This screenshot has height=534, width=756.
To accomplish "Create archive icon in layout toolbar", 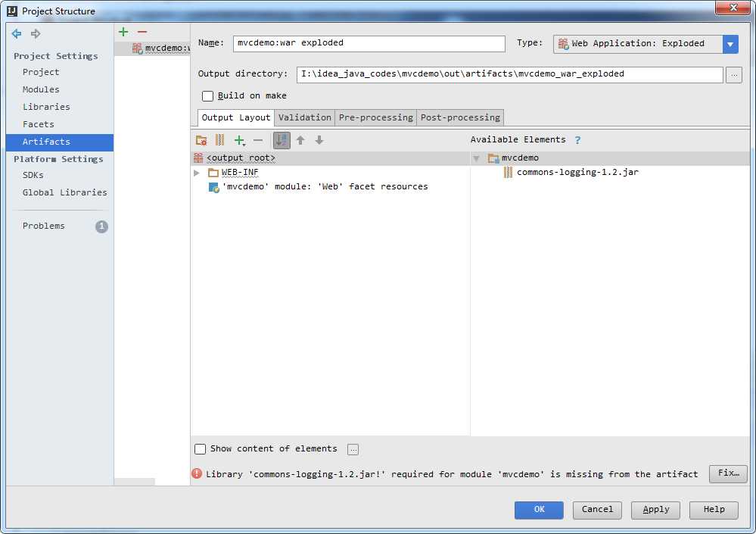I will pos(220,140).
